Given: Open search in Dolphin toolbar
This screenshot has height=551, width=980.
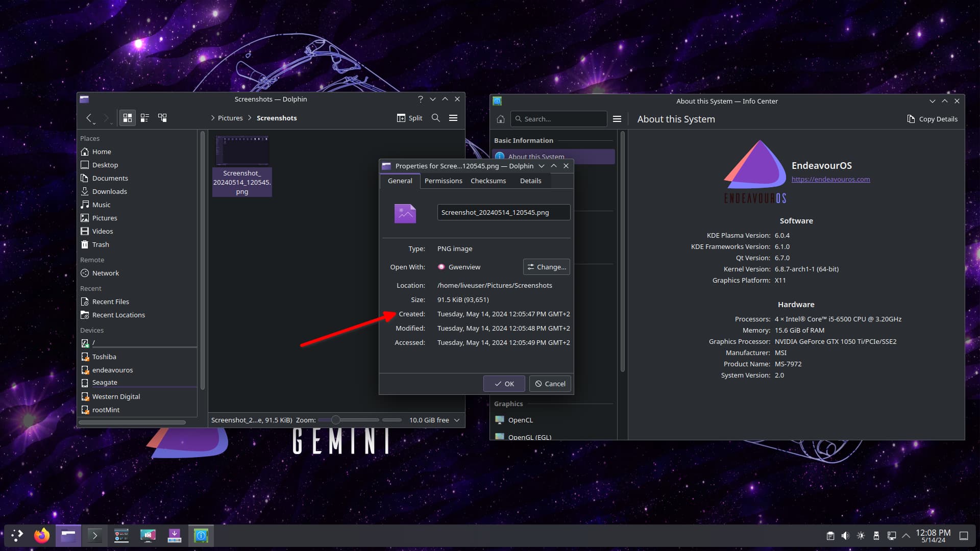Looking at the screenshot, I should pos(436,118).
